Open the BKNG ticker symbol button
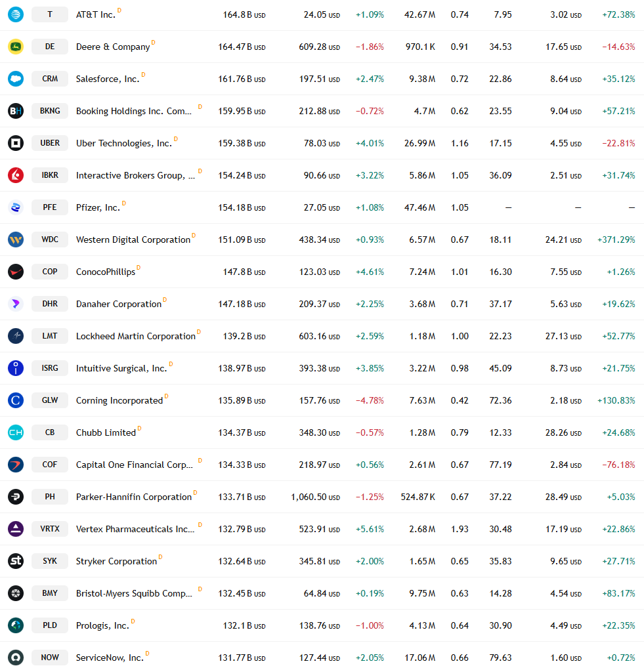Screen dimensions: 644x670 (50, 111)
